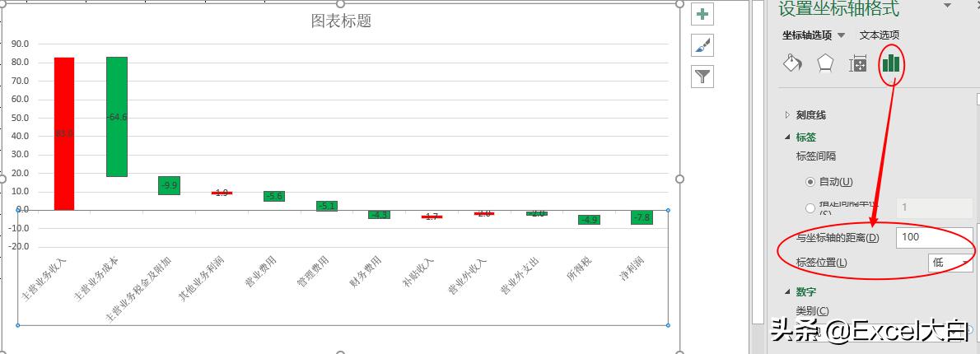Viewport: 980px width, 354px height.
Task: Open Chart Styles paintbrush button
Action: pos(702,45)
